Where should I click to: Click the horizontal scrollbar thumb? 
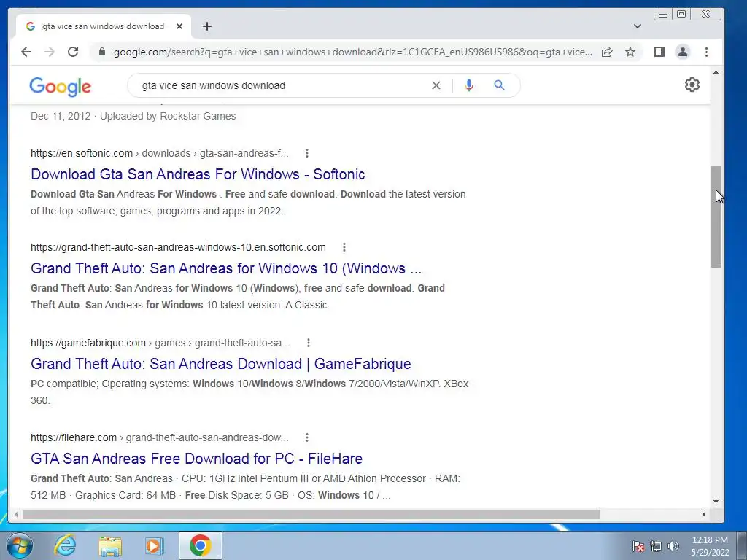311,514
